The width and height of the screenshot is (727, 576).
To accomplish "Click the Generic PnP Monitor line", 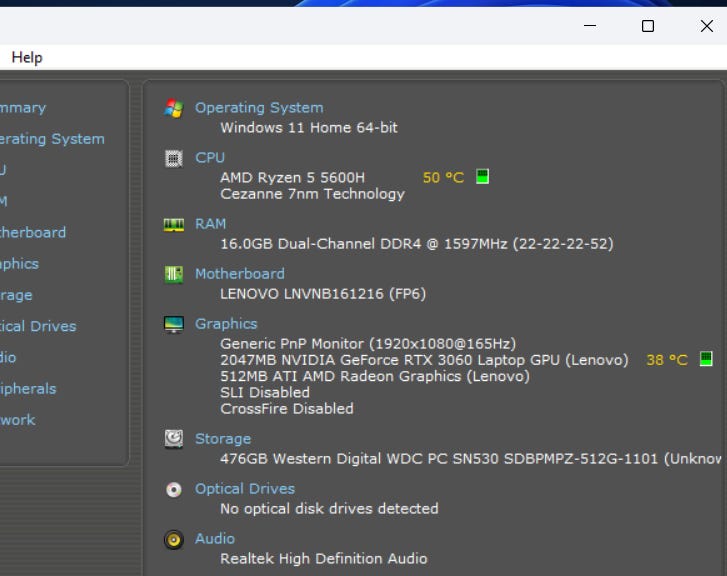I will [x=368, y=344].
